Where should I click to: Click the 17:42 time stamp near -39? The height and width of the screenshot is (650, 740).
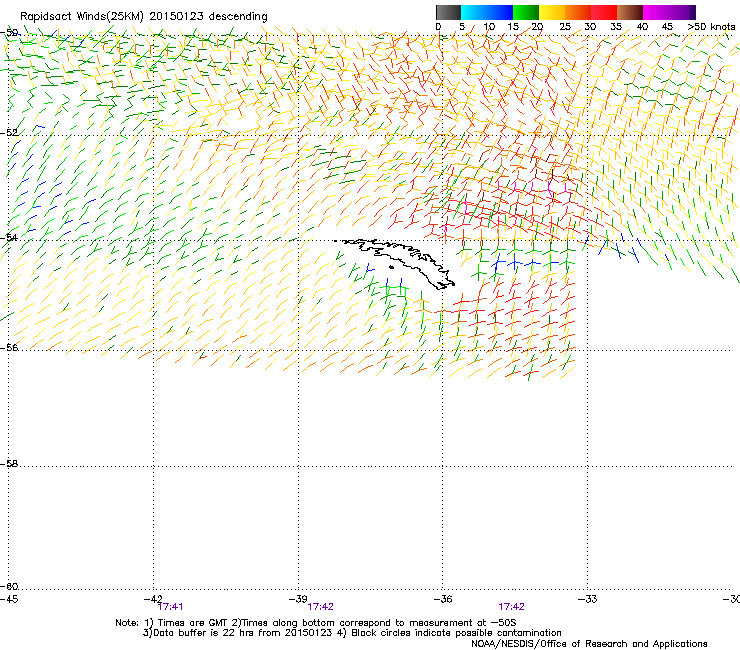[320, 607]
